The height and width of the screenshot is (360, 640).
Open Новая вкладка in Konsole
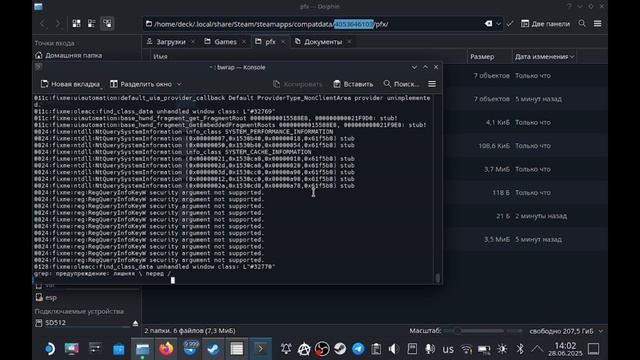(70, 84)
